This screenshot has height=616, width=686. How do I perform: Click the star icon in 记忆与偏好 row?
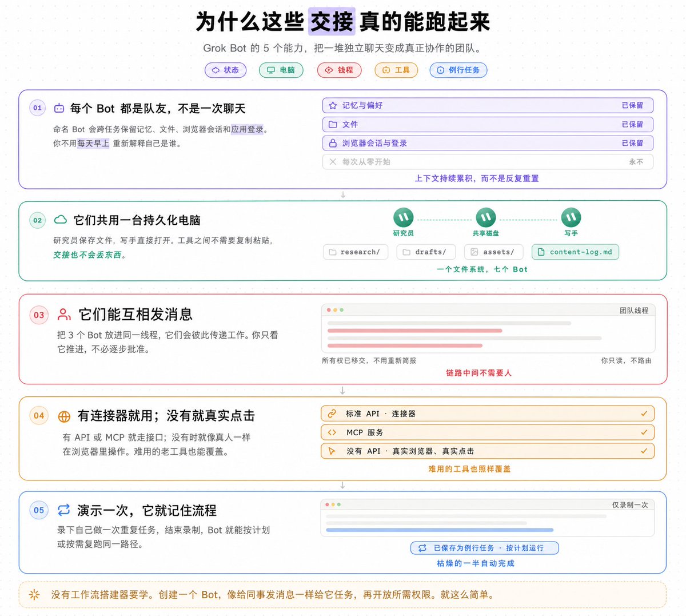[333, 105]
